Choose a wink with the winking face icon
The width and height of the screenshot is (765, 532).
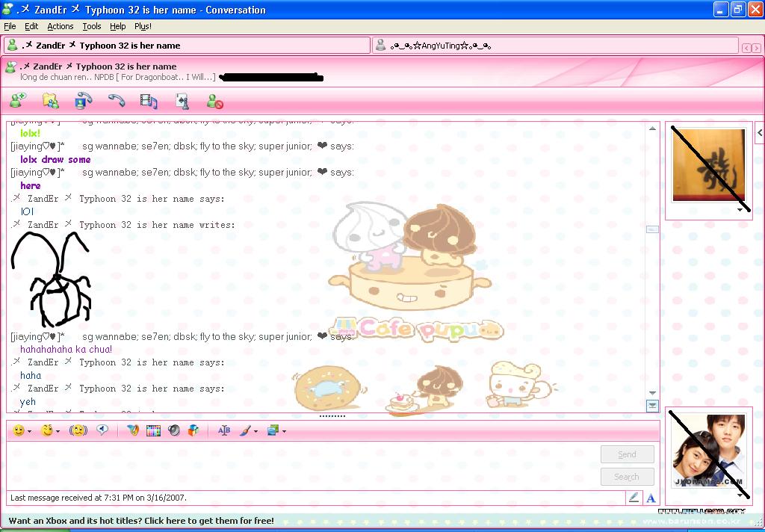[47, 430]
